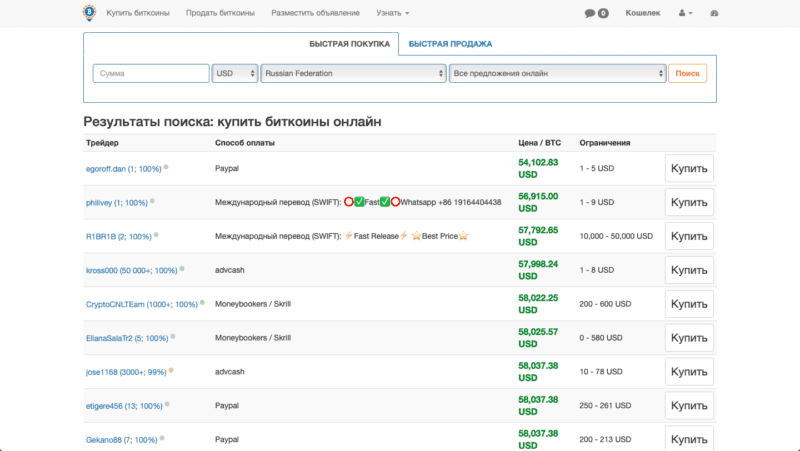Click price 54,102.83 USD
The image size is (800, 451).
coord(538,168)
